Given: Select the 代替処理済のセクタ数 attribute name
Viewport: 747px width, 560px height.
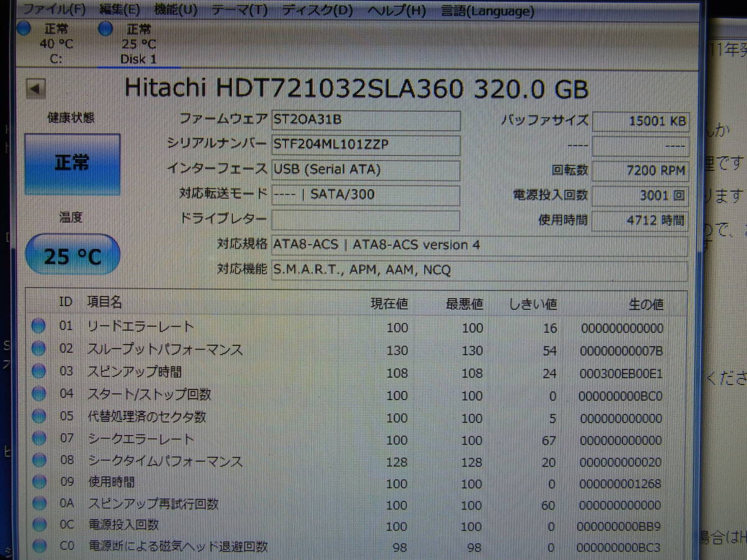Looking at the screenshot, I should click(x=146, y=417).
